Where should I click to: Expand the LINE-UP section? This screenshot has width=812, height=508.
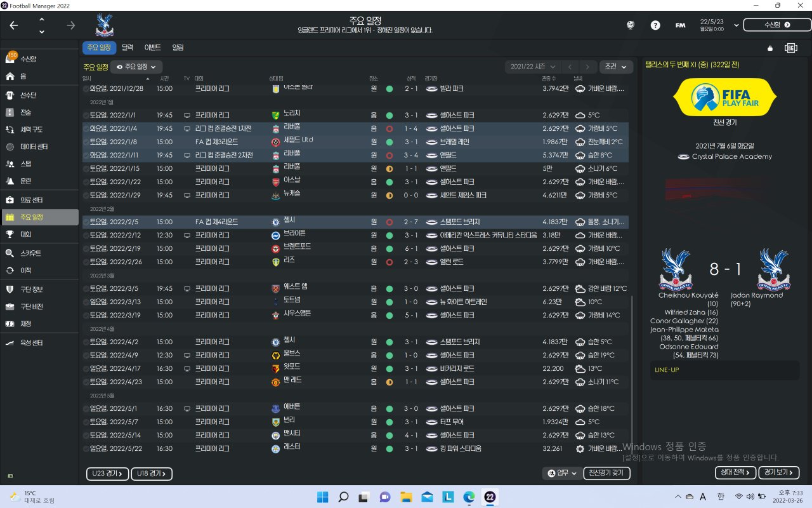pos(724,370)
